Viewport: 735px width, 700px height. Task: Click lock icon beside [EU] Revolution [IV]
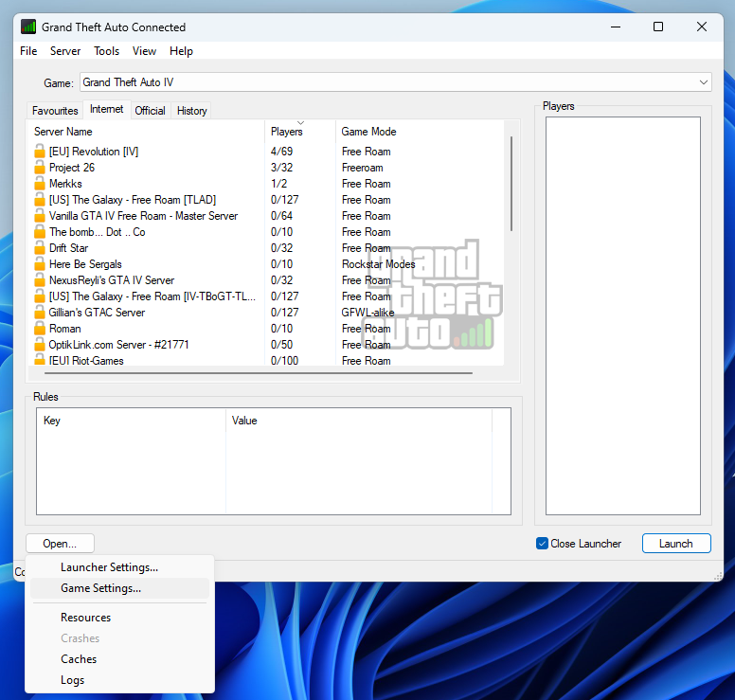pos(40,151)
